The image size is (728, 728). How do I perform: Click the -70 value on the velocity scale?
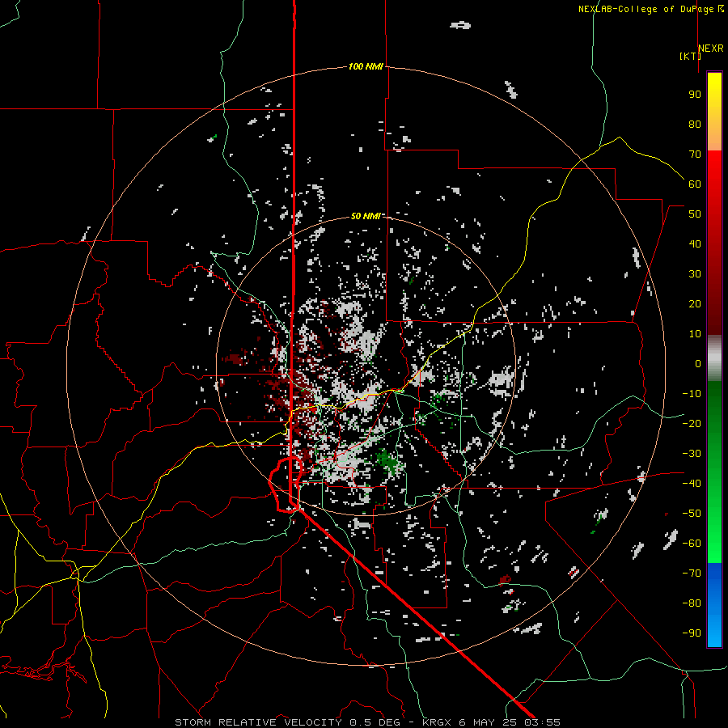692,574
